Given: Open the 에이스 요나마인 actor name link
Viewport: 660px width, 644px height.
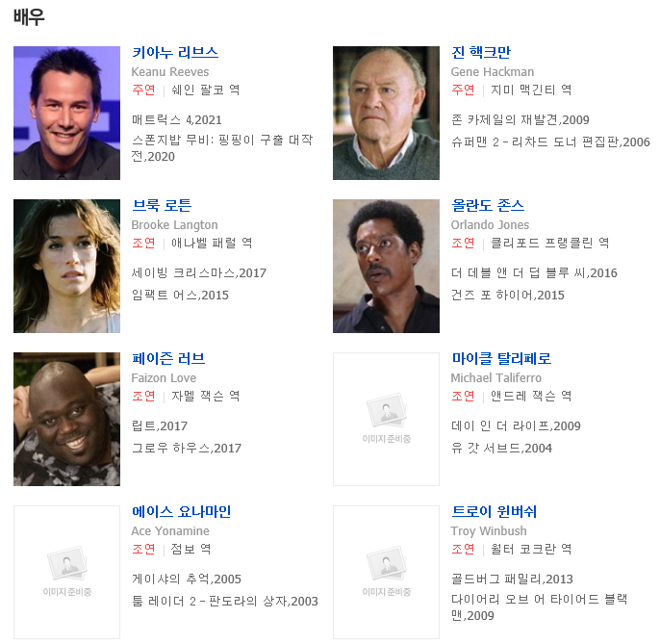Looking at the screenshot, I should (x=182, y=512).
